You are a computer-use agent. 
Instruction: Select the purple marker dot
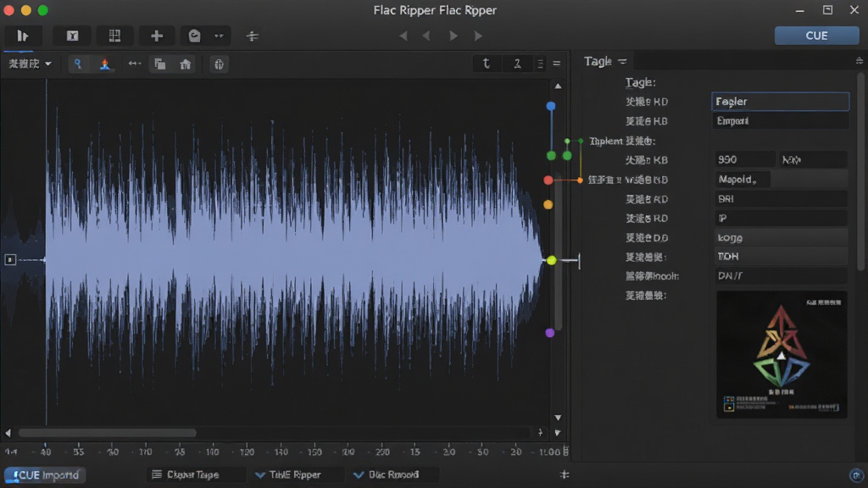point(549,332)
